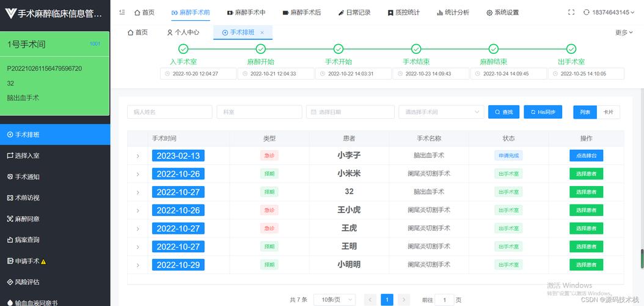Click the His同步 button
644x306 pixels.
543,112
